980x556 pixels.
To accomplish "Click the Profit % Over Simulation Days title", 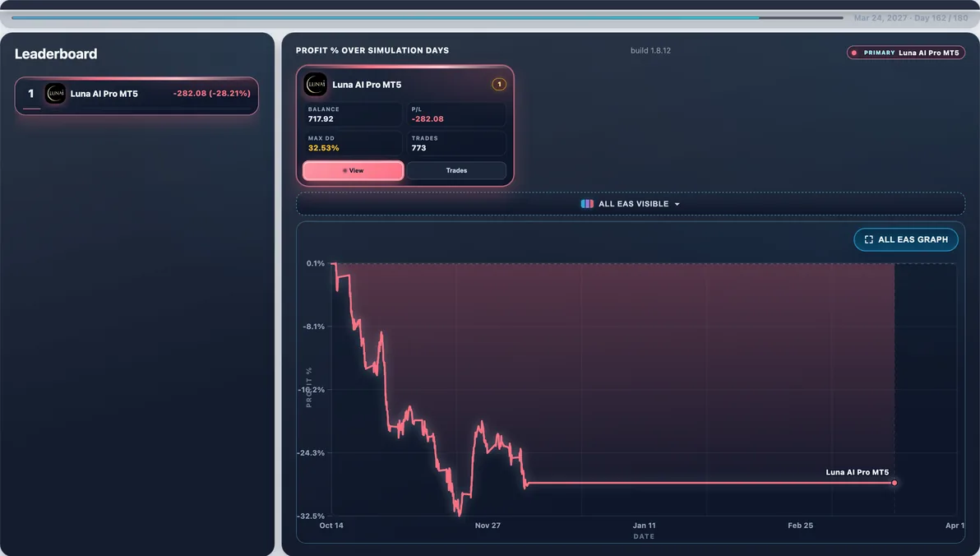I will click(x=372, y=51).
